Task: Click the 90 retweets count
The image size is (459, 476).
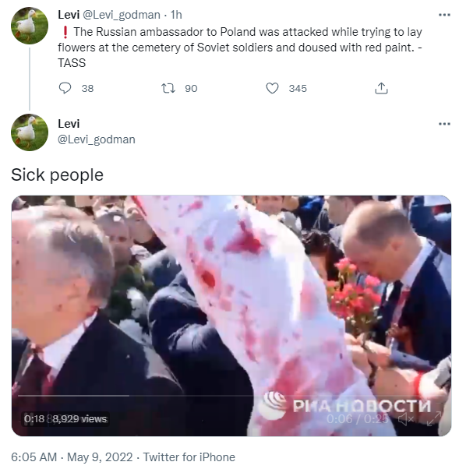Action: 191,88
